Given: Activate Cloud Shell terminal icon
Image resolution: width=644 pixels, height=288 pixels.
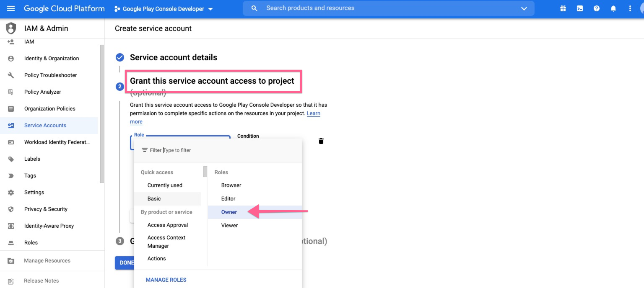Looking at the screenshot, I should coord(580,8).
